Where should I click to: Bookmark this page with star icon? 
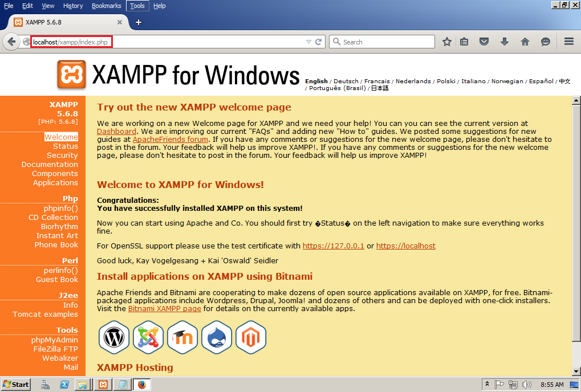pos(447,42)
